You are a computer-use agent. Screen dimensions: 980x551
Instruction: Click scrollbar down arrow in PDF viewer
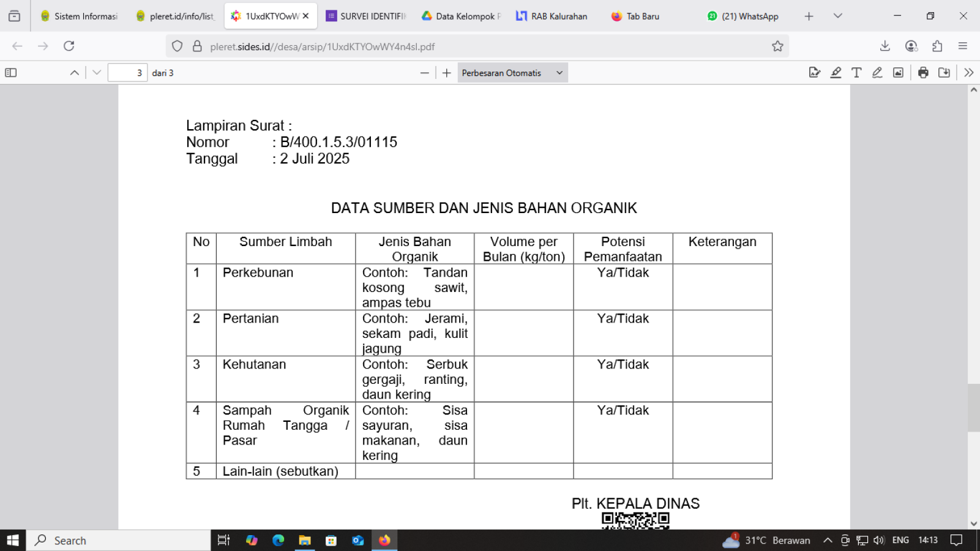coord(974,524)
